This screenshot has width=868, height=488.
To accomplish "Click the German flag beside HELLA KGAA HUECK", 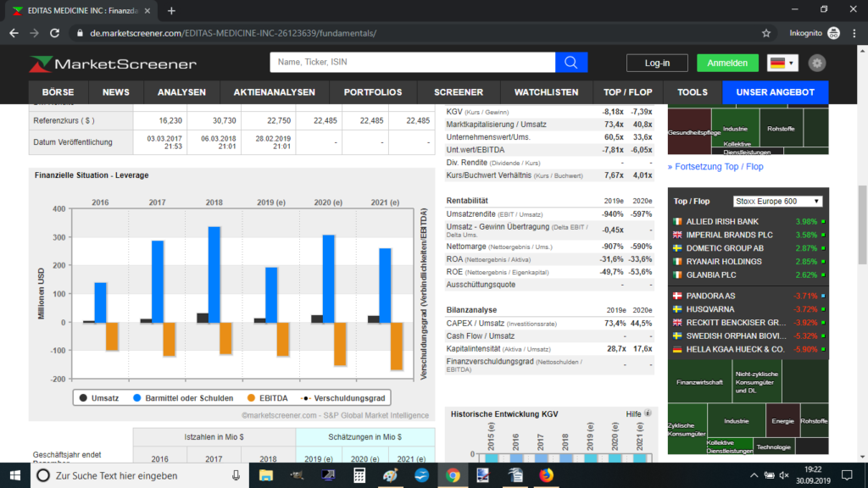I will pyautogui.click(x=677, y=349).
